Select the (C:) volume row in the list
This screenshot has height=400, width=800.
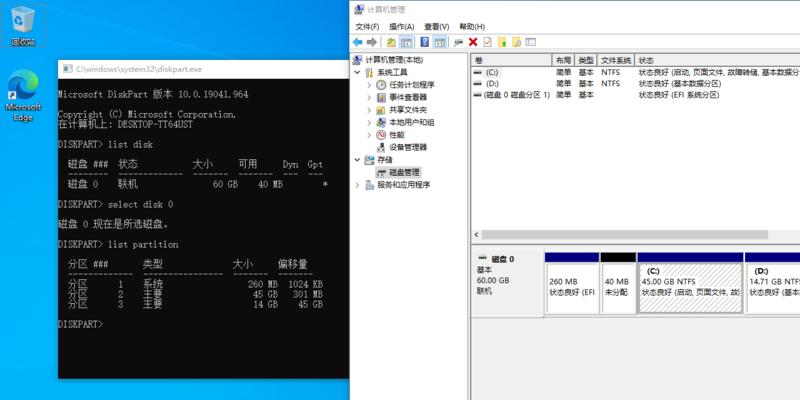tap(635, 72)
